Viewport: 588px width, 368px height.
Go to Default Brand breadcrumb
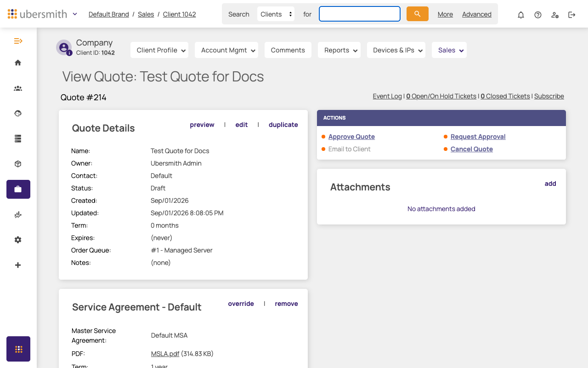(109, 14)
